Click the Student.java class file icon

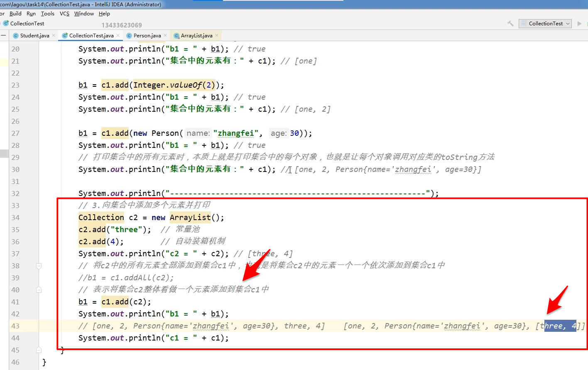16,36
